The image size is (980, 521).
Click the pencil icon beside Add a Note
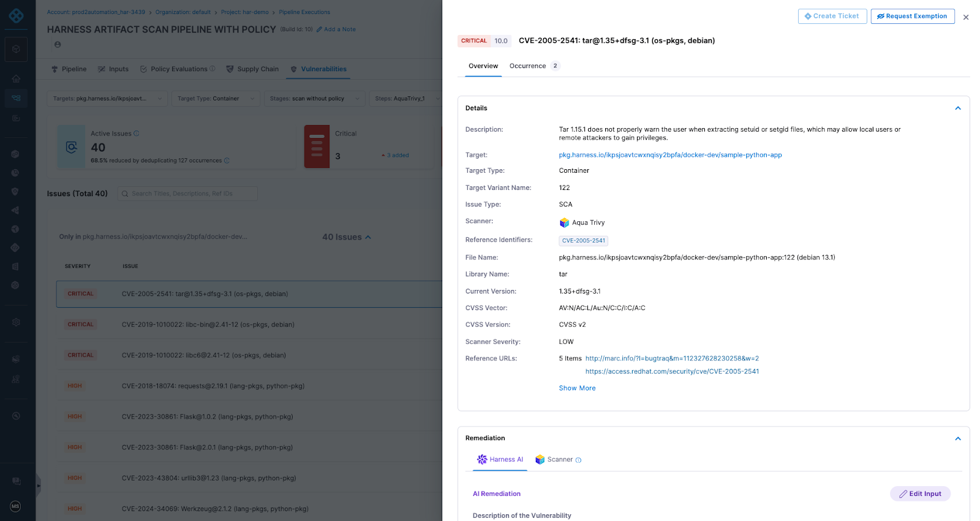coord(319,29)
